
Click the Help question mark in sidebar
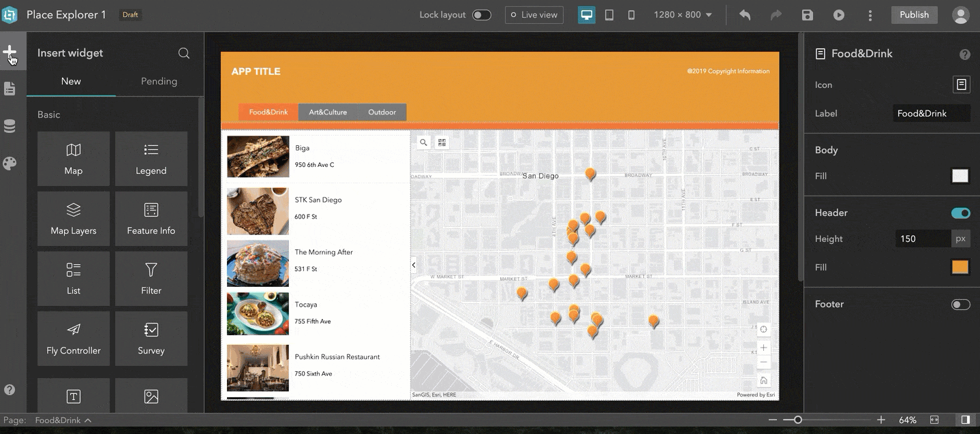pos(10,390)
